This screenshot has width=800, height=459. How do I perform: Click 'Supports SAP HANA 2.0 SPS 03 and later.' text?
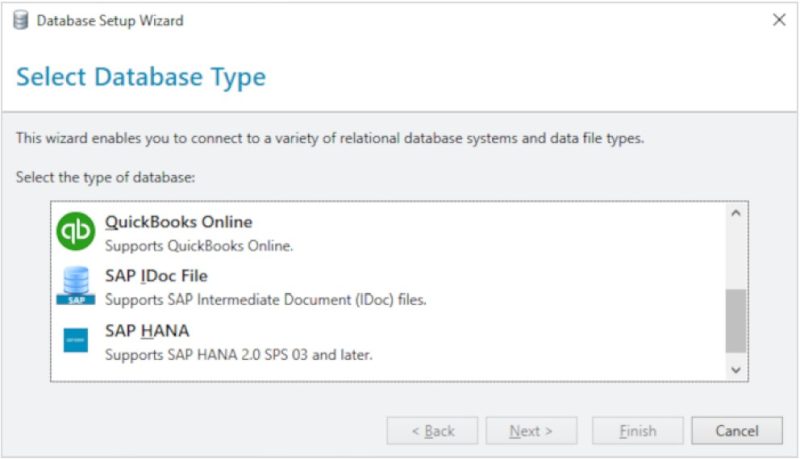coord(239,354)
